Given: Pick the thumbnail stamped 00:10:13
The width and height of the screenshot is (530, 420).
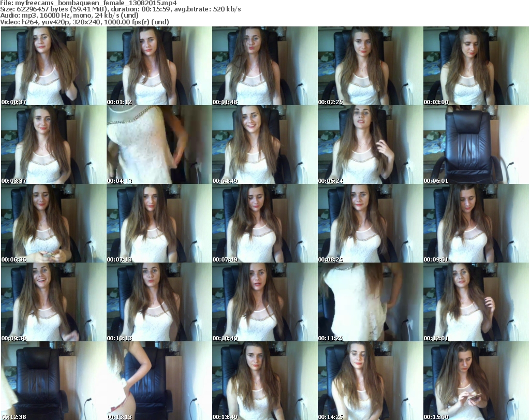Looking at the screenshot, I should [x=159, y=302].
